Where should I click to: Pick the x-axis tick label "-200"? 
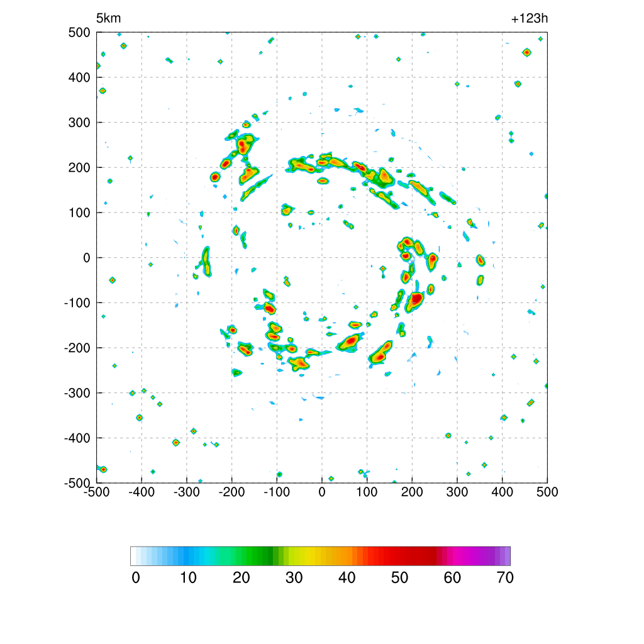(231, 492)
